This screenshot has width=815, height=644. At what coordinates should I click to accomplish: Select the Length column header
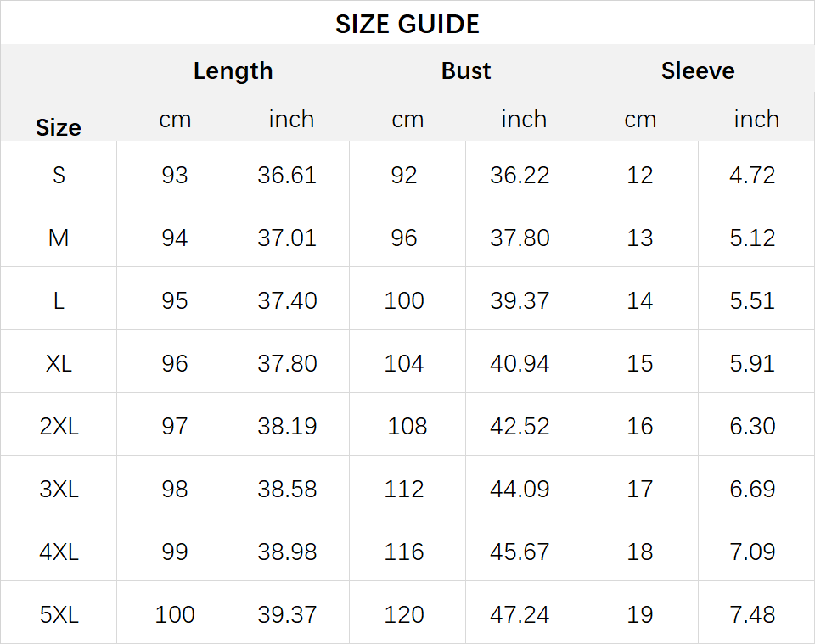[x=233, y=71]
